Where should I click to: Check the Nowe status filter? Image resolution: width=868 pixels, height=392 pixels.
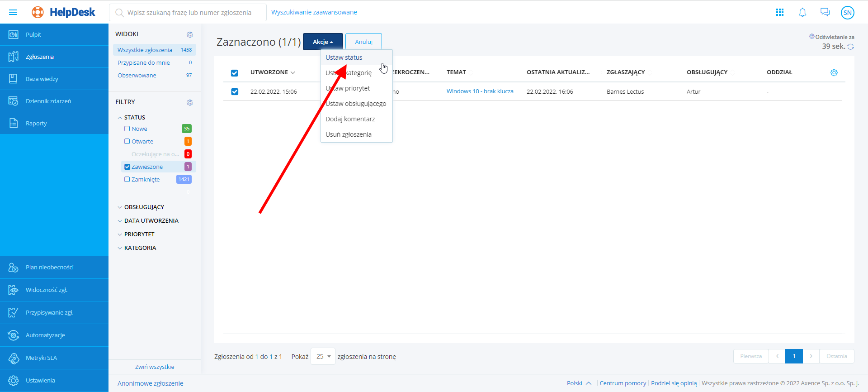pyautogui.click(x=127, y=129)
